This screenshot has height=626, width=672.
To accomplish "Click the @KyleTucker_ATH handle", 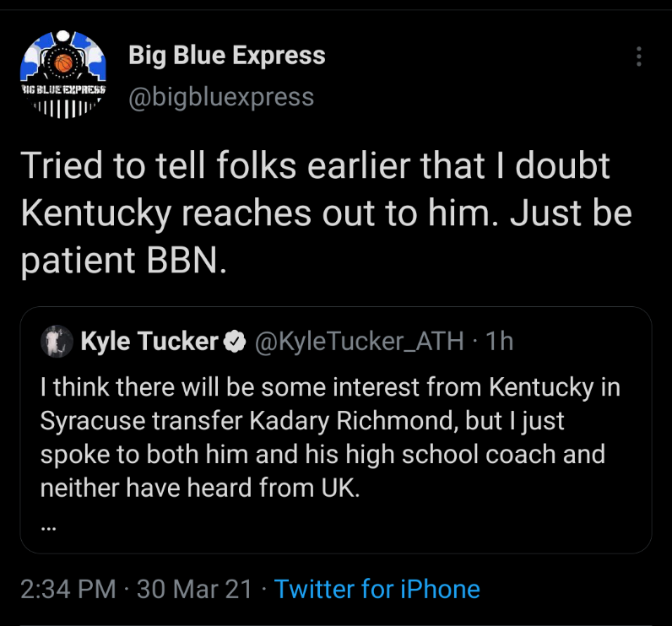I will pos(357,341).
